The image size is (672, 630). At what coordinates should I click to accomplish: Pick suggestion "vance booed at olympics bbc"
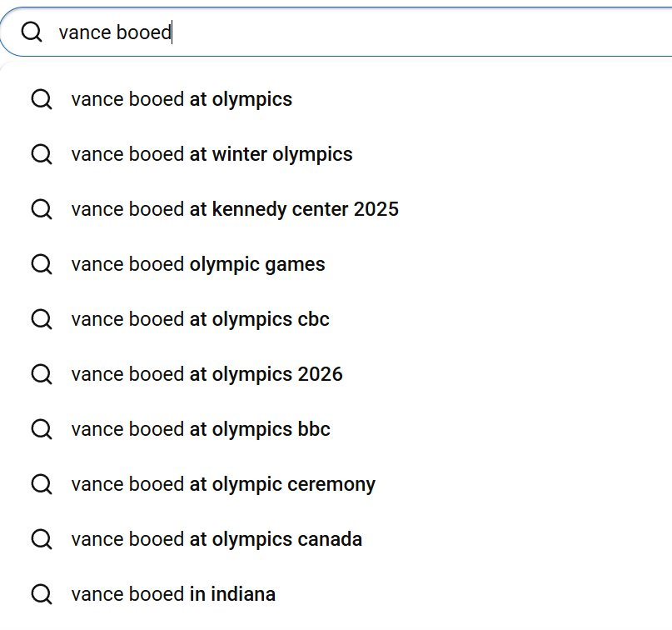click(x=201, y=429)
